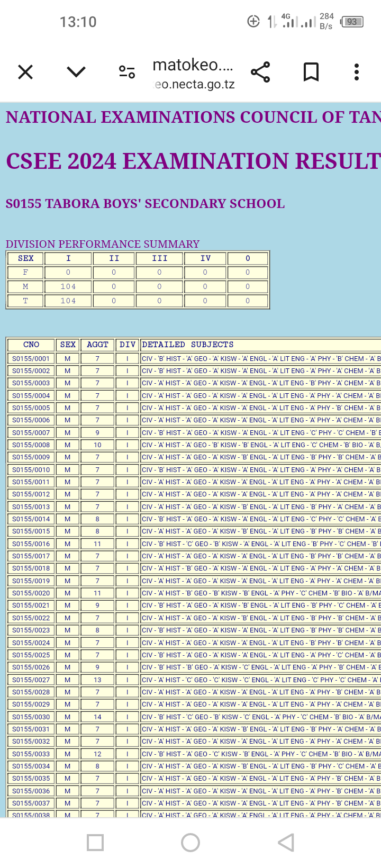The image size is (381, 868).
Task: Select candidate number S0155/0021
Action: point(31,605)
